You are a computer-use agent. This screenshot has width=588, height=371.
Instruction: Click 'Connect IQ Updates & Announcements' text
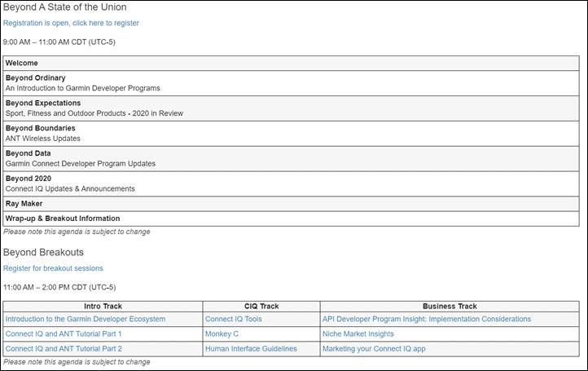point(70,189)
